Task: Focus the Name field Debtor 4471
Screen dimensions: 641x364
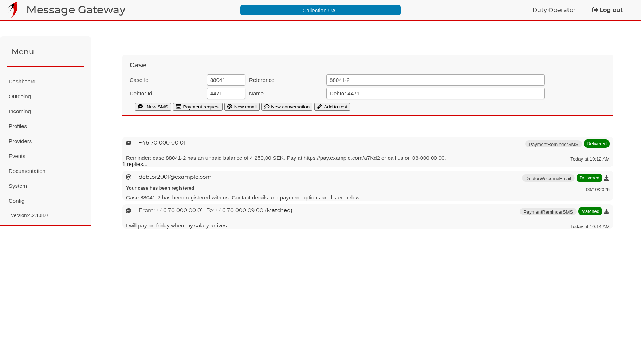Action: (x=436, y=94)
